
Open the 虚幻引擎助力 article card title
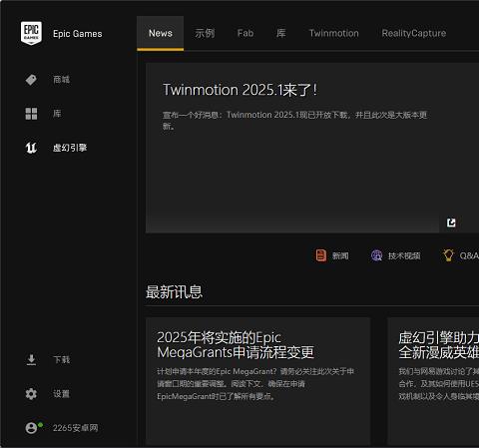point(438,345)
